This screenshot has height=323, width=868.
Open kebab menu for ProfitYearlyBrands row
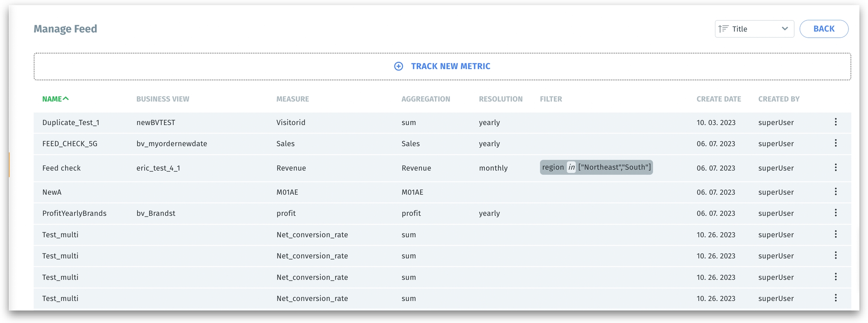tap(835, 213)
